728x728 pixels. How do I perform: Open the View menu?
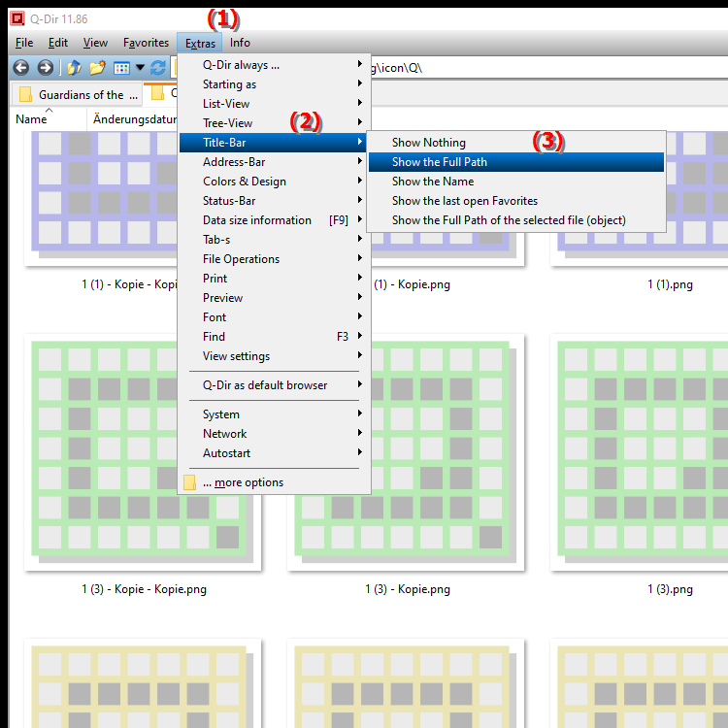click(x=95, y=43)
